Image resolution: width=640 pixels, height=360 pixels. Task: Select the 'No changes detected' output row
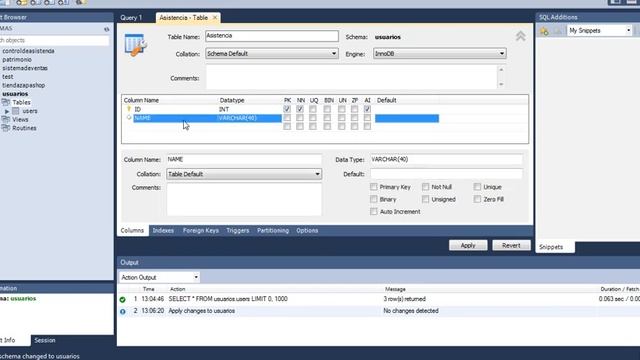pyautogui.click(x=378, y=311)
